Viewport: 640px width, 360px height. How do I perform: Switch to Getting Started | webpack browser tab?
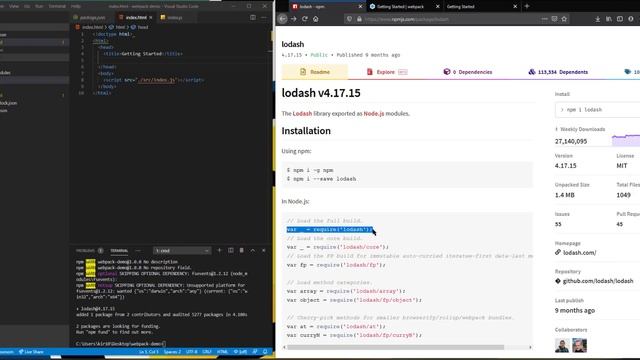(x=400, y=7)
